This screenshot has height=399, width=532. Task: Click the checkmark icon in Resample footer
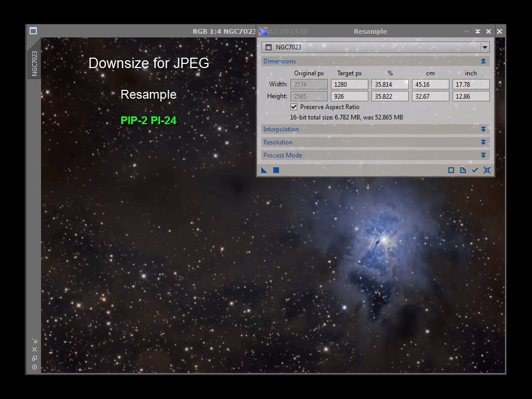coord(475,170)
